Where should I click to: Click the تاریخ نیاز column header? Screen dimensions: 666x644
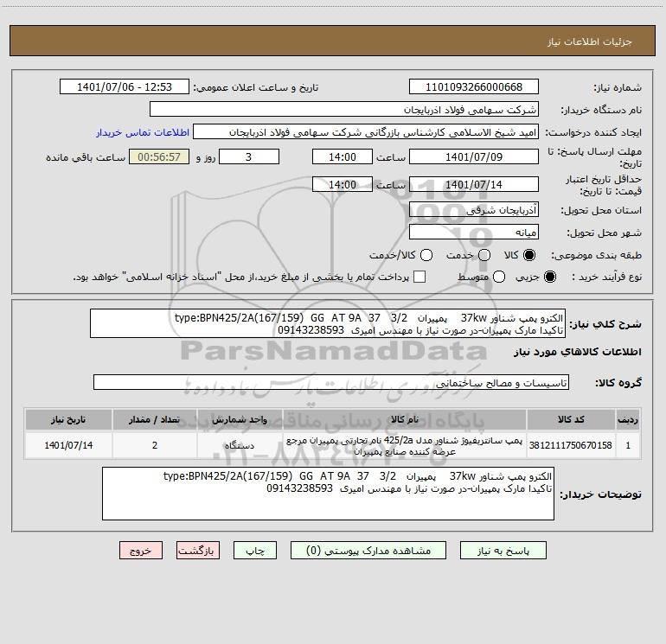coord(68,420)
